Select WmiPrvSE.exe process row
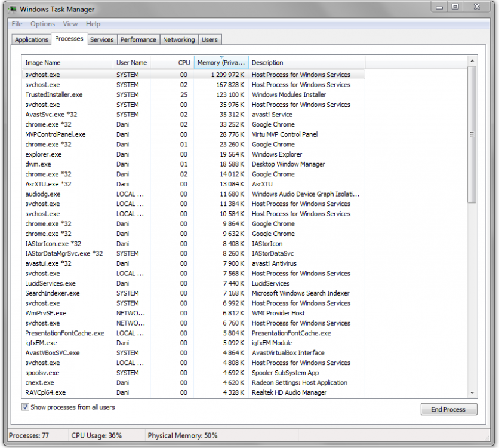This screenshot has height=448, width=499. click(193, 313)
